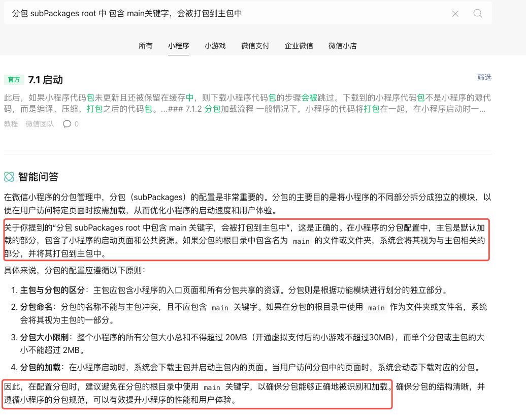Click the result snippet starting with 此后
Screen dimensions: 526x420
point(248,103)
